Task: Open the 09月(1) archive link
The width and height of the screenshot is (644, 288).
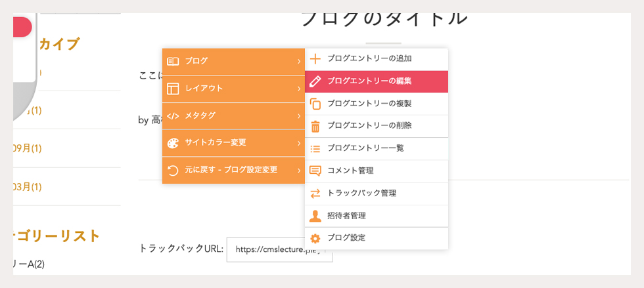Action: [27, 148]
